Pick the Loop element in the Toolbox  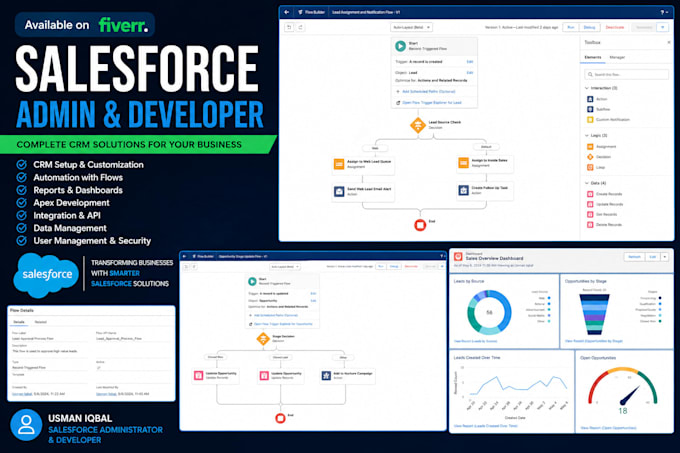(x=596, y=167)
